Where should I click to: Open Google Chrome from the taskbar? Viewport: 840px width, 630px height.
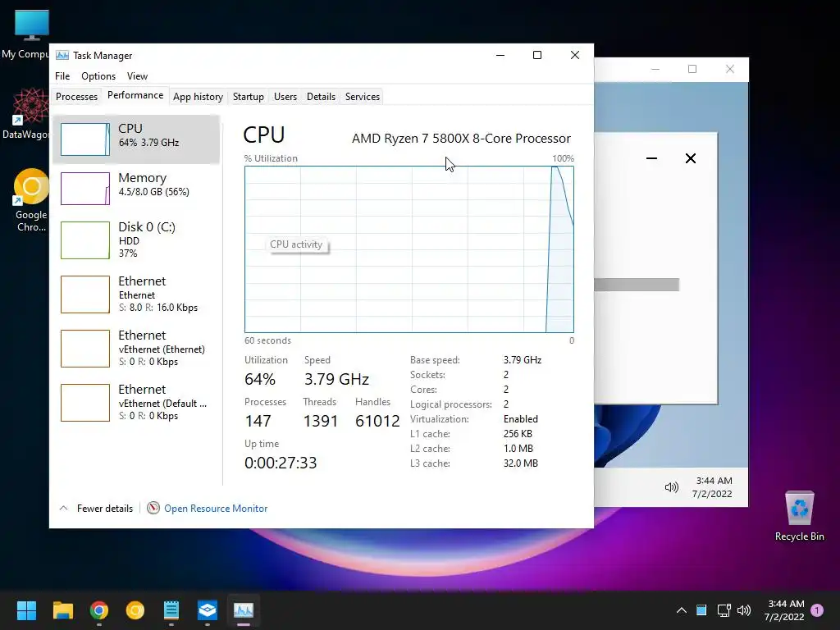tap(99, 610)
